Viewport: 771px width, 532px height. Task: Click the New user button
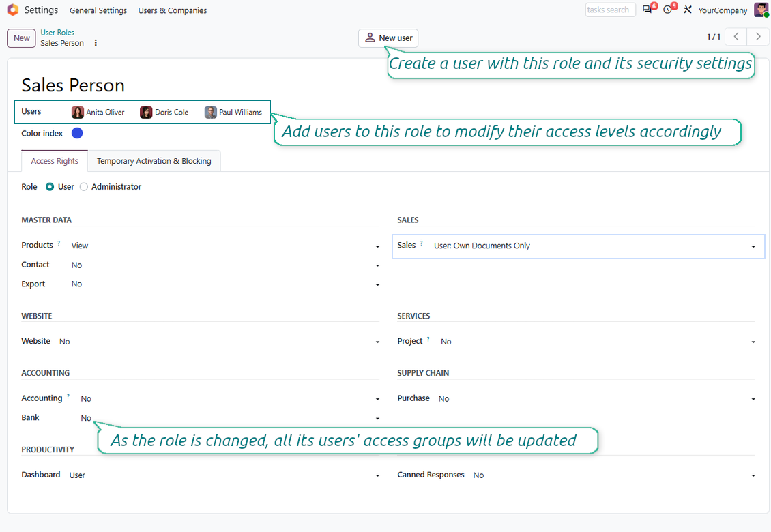coord(388,38)
